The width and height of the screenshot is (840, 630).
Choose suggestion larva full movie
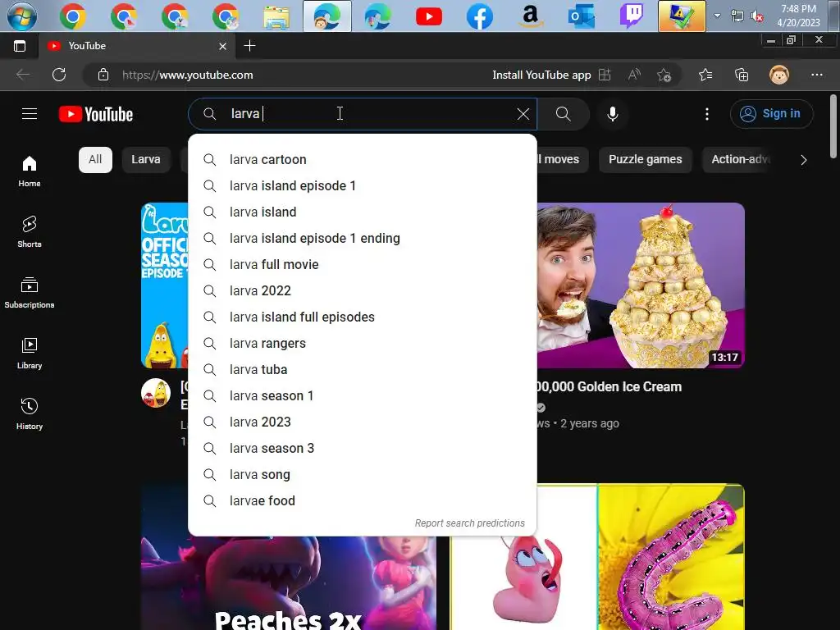click(x=362, y=265)
